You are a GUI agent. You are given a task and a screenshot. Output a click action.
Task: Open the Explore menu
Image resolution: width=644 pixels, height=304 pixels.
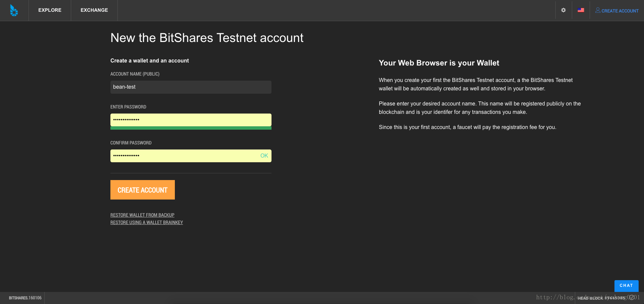coord(50,10)
